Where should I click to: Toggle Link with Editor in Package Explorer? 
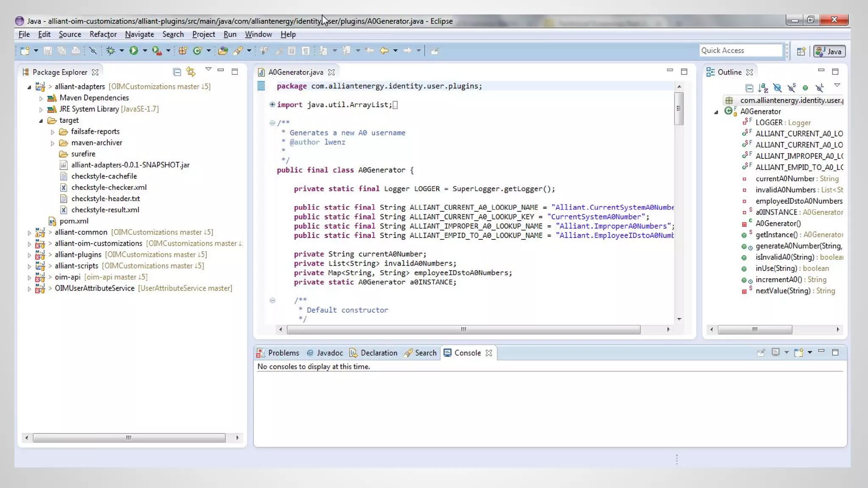click(191, 72)
